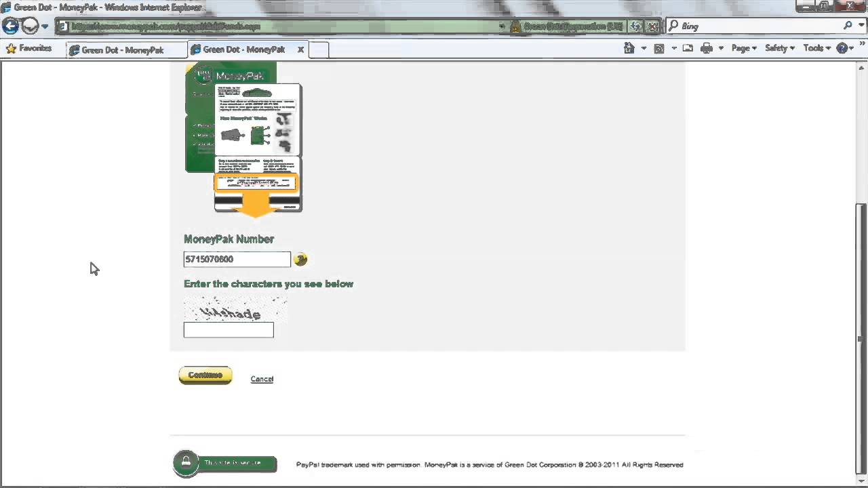Click the help icon beside MoneyPak Number
This screenshot has height=488, width=868.
tap(300, 259)
